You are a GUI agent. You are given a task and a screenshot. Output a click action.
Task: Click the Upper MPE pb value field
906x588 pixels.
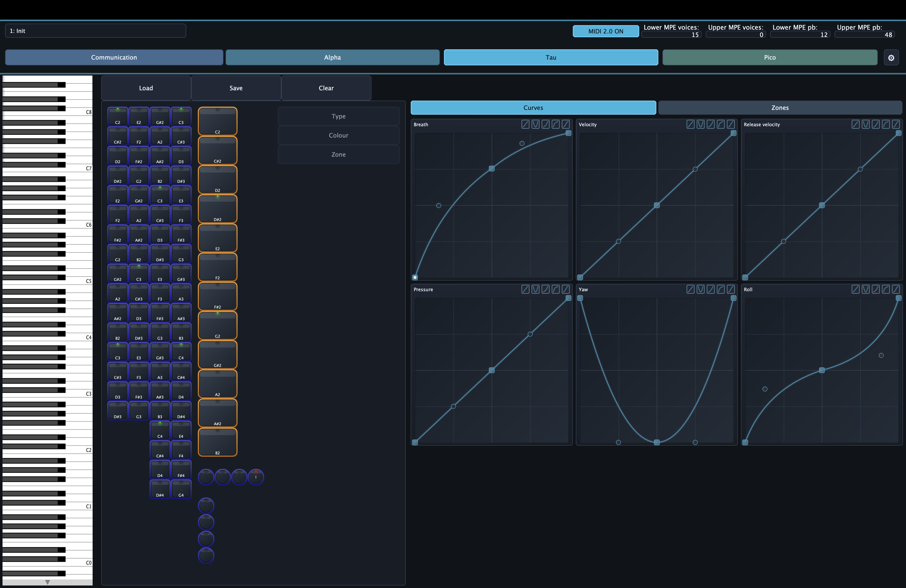click(x=864, y=35)
